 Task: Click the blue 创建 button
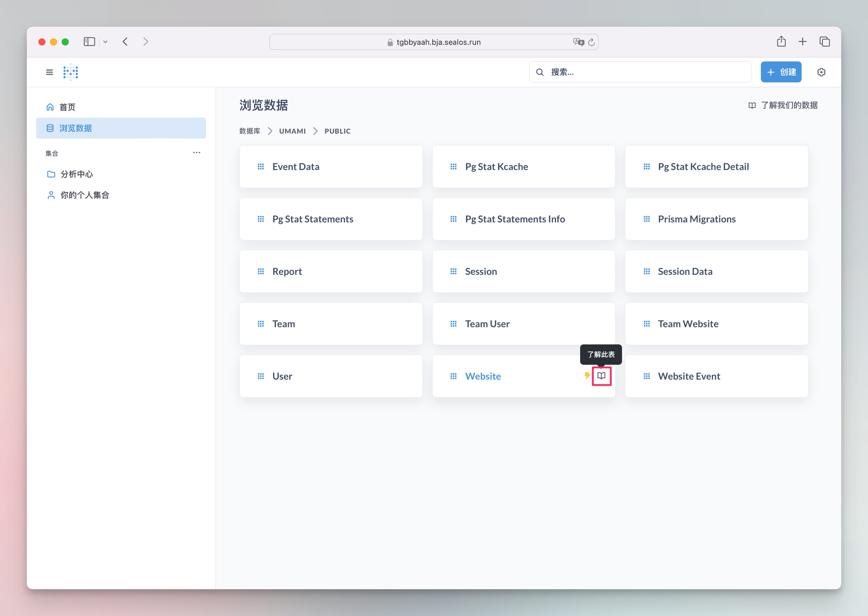(x=781, y=72)
